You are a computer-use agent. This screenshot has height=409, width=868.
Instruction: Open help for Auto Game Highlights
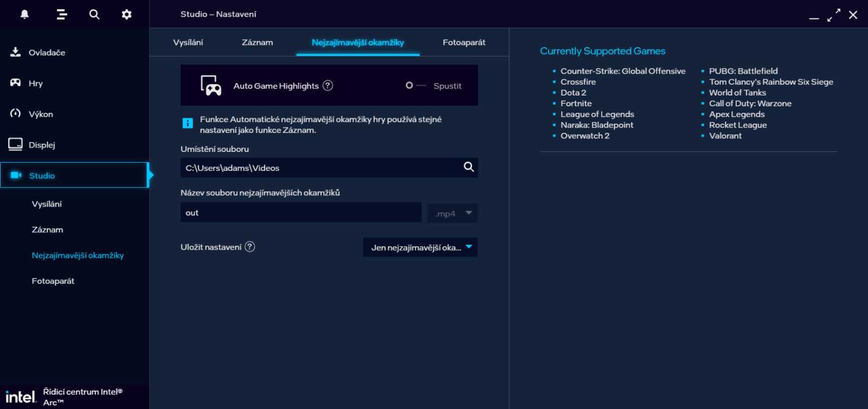pos(328,86)
